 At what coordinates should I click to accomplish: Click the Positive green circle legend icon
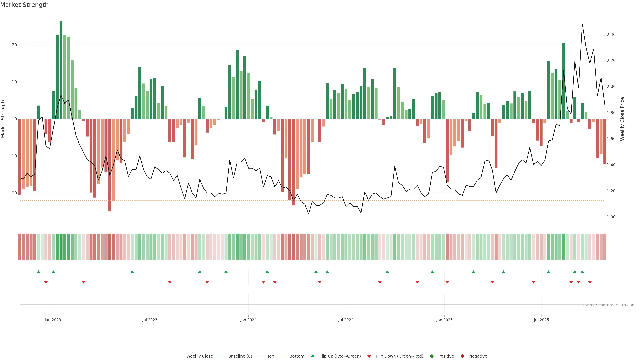tap(432, 356)
